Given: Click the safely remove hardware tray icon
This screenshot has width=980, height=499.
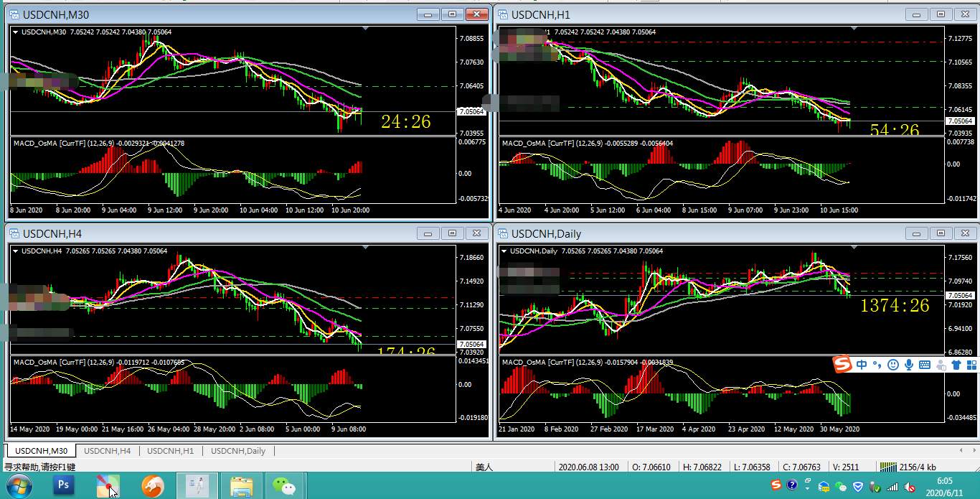Looking at the screenshot, I should pos(875,487).
